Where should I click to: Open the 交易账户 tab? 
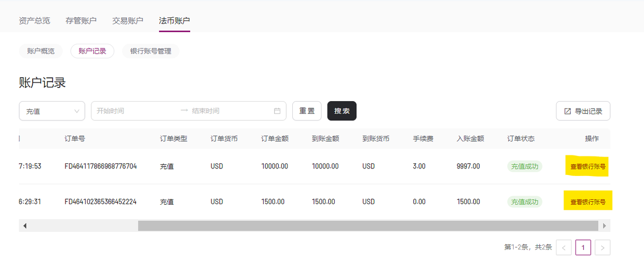click(128, 21)
